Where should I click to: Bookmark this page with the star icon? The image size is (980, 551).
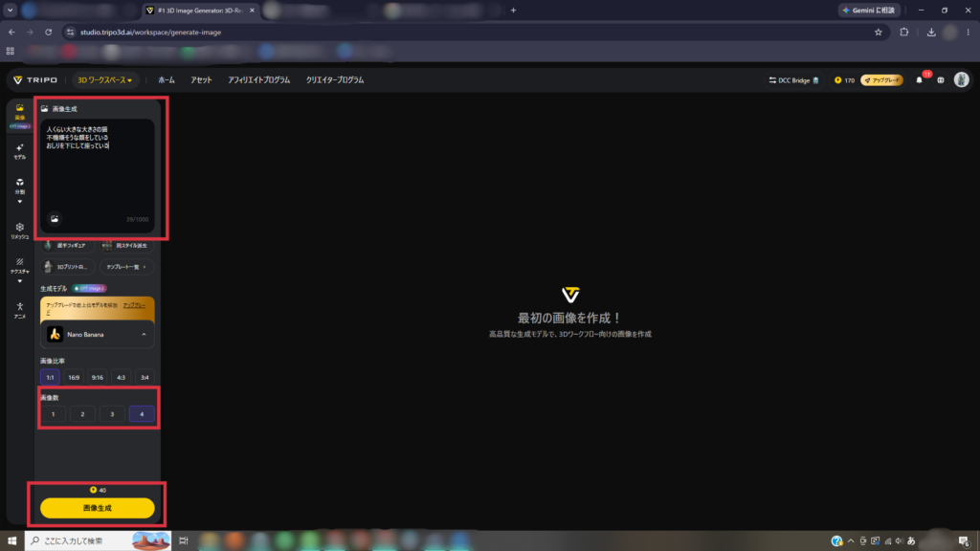(x=879, y=32)
